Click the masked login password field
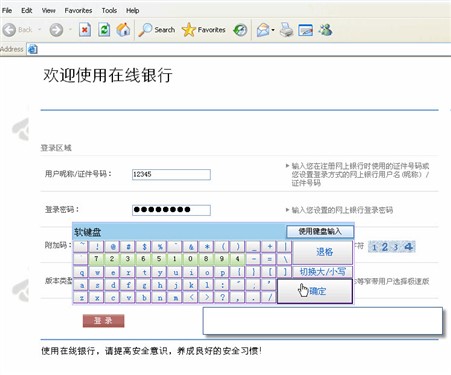Screen dimensions: 451x375 click(171, 210)
